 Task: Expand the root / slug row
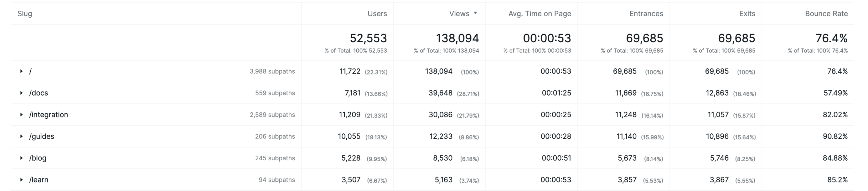point(21,71)
